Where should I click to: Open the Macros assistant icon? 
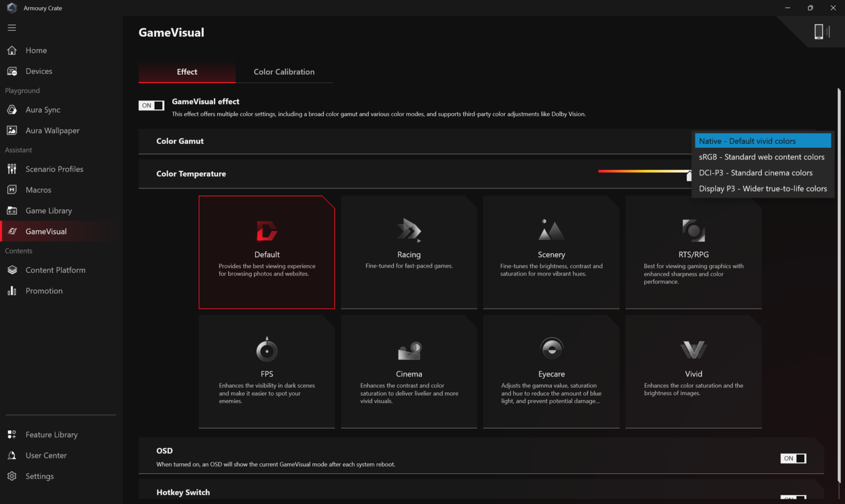coord(12,190)
